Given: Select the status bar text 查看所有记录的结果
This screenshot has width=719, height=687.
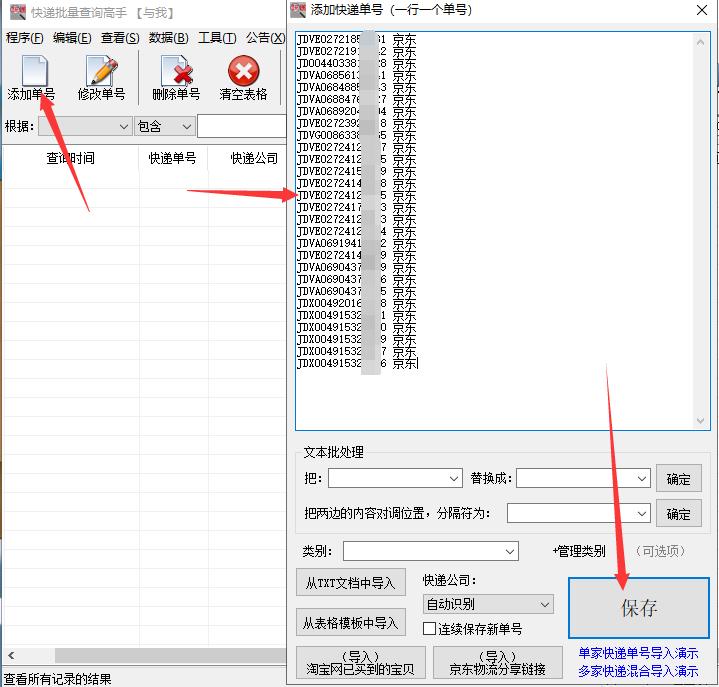Looking at the screenshot, I should [58, 679].
